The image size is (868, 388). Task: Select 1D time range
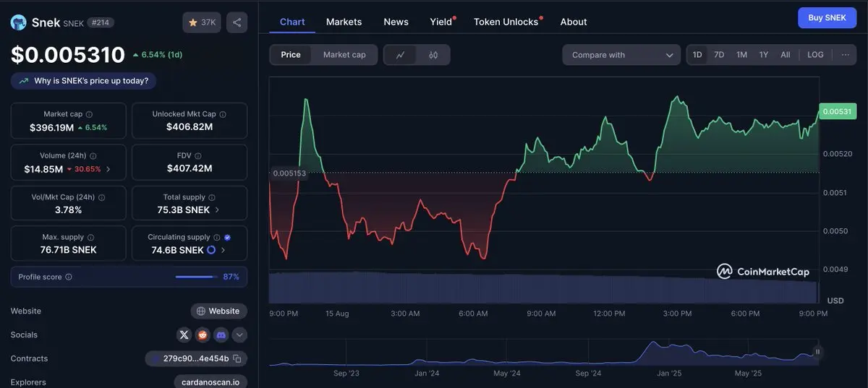tap(697, 55)
